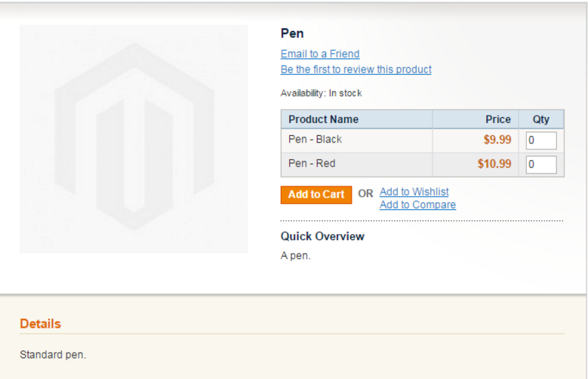The width and height of the screenshot is (588, 379).
Task: Click the Quick Overview heading
Action: (322, 236)
